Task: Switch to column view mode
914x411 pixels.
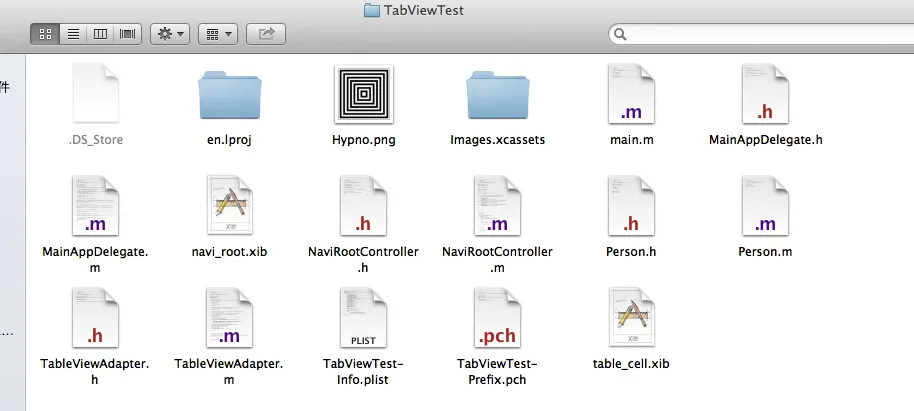Action: [x=100, y=34]
